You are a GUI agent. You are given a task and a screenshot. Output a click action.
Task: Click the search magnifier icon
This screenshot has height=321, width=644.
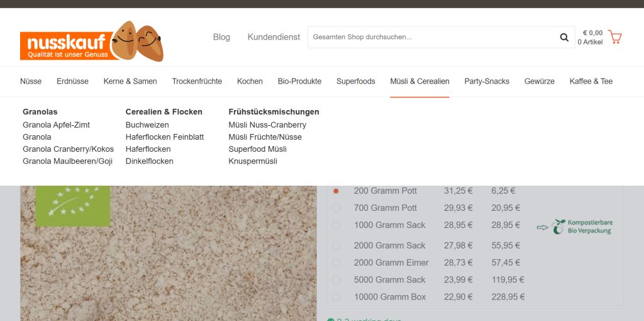pos(564,37)
